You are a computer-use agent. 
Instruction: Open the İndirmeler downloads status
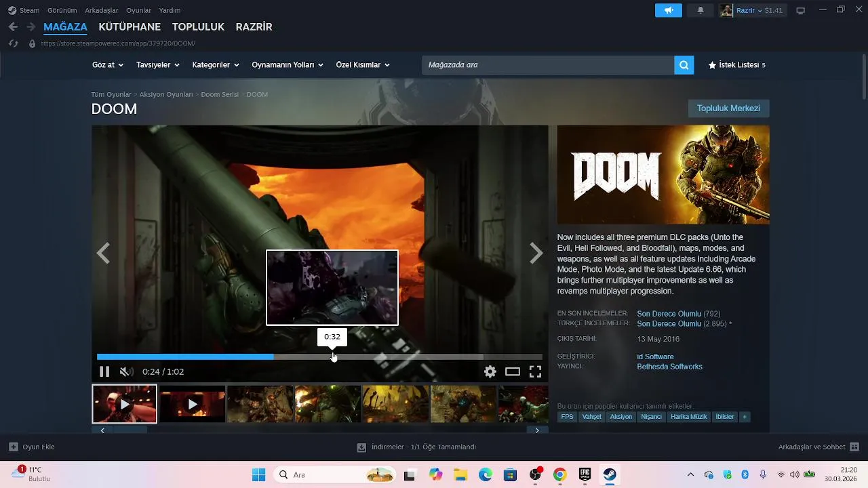[416, 447]
